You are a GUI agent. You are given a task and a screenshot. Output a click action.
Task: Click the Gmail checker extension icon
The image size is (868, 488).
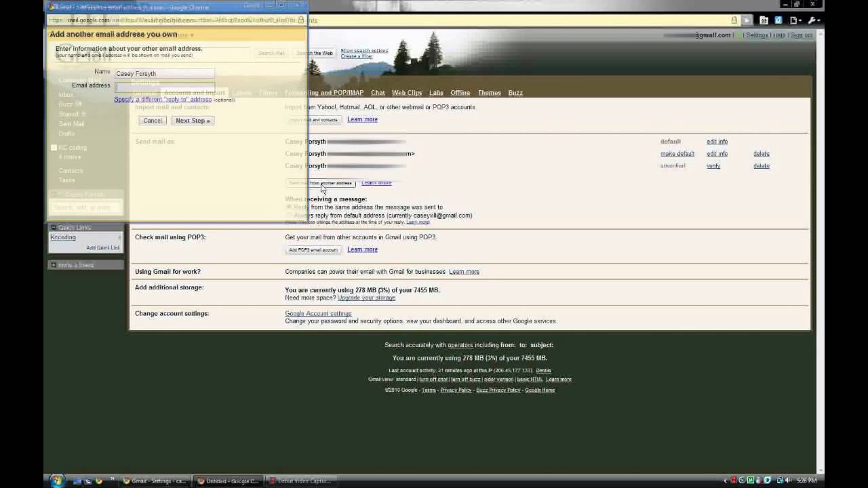(764, 20)
